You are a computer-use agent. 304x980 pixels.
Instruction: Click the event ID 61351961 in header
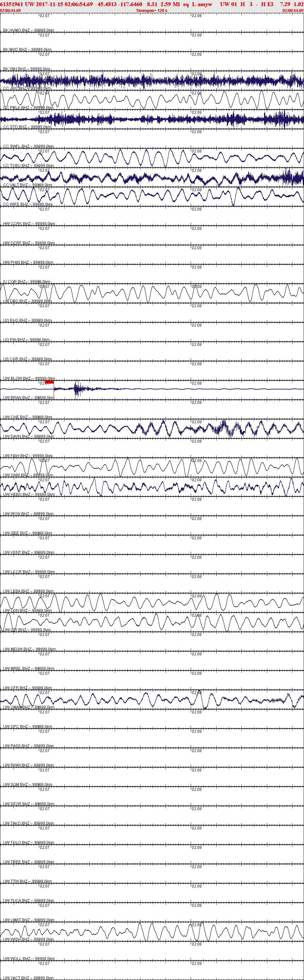pyautogui.click(x=12, y=4)
